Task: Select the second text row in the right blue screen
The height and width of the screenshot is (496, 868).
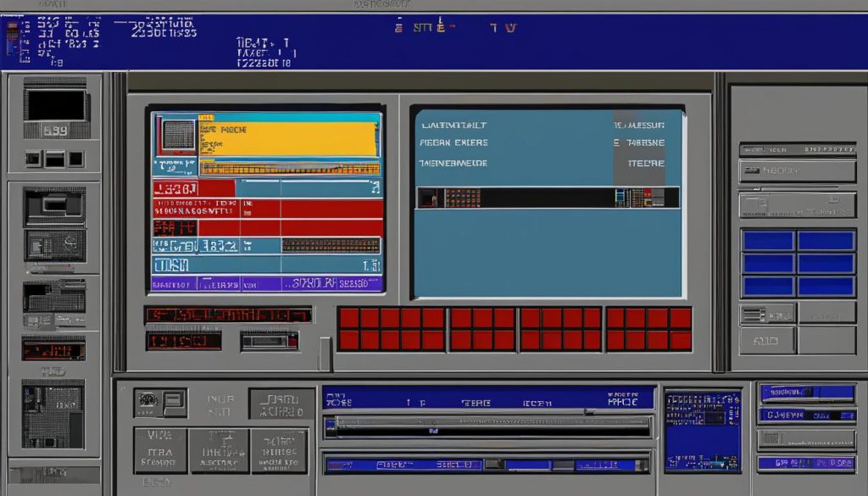Action: [542, 142]
